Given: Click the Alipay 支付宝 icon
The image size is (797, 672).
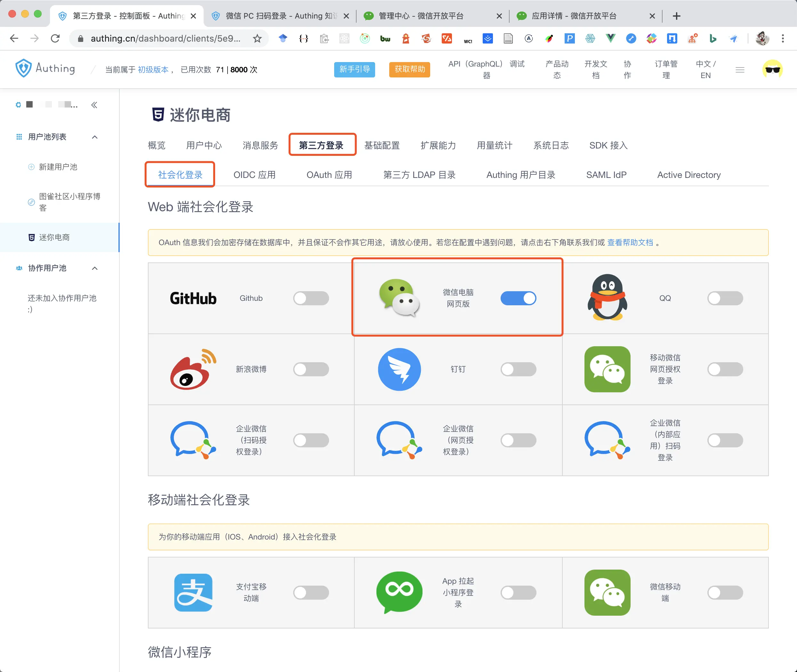Looking at the screenshot, I should pyautogui.click(x=193, y=592).
